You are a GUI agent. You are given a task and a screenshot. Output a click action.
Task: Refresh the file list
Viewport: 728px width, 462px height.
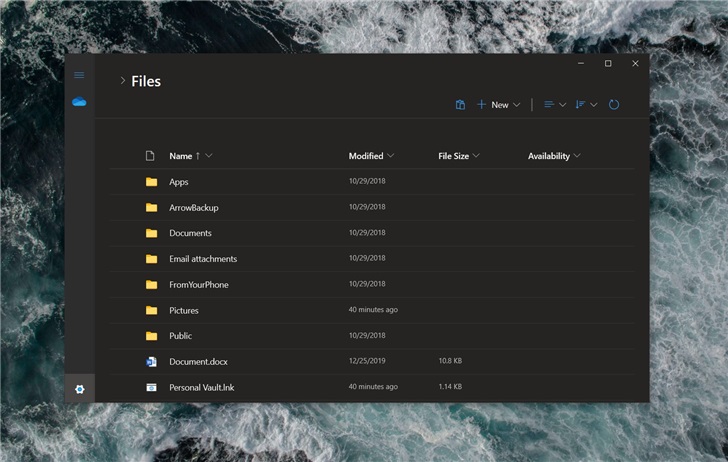pos(614,105)
